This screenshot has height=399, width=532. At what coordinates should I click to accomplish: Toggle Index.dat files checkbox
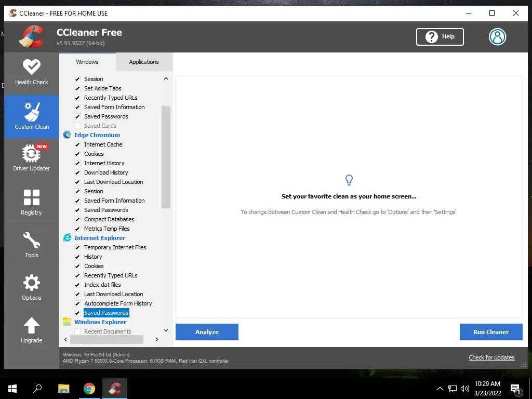77,285
